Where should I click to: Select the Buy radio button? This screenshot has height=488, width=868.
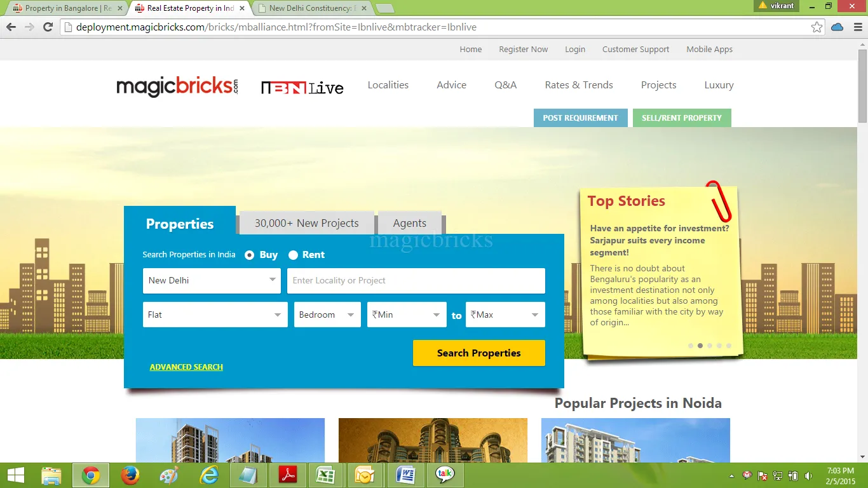point(249,255)
